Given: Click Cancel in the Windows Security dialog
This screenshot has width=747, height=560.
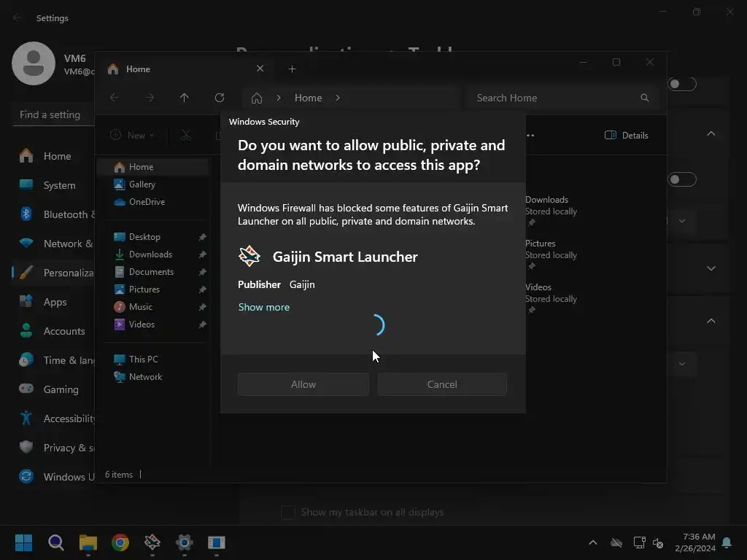Looking at the screenshot, I should [442, 384].
